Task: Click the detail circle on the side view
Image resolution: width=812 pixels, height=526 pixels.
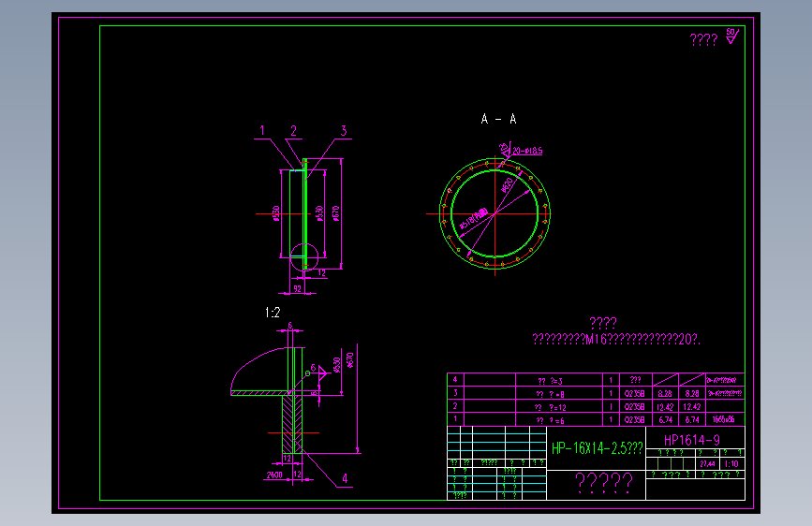Action: pos(304,256)
